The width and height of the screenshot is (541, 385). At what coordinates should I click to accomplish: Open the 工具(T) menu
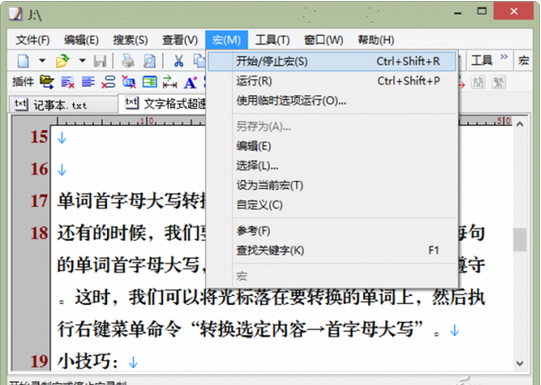coord(272,40)
